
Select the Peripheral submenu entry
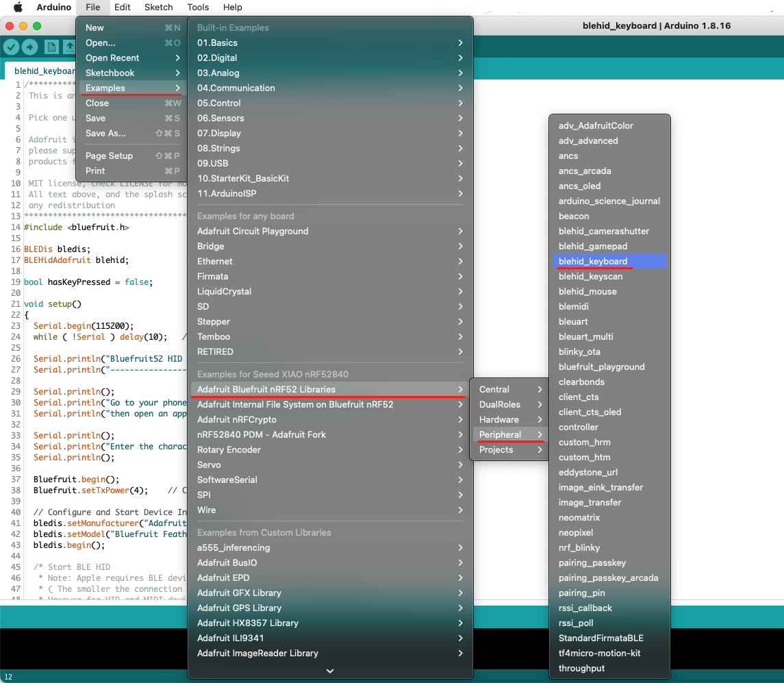pos(509,434)
